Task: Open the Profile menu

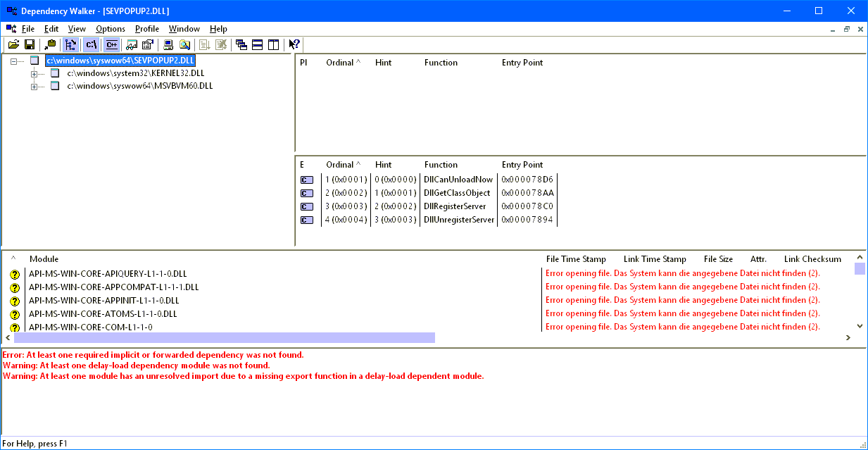Action: pyautogui.click(x=147, y=29)
